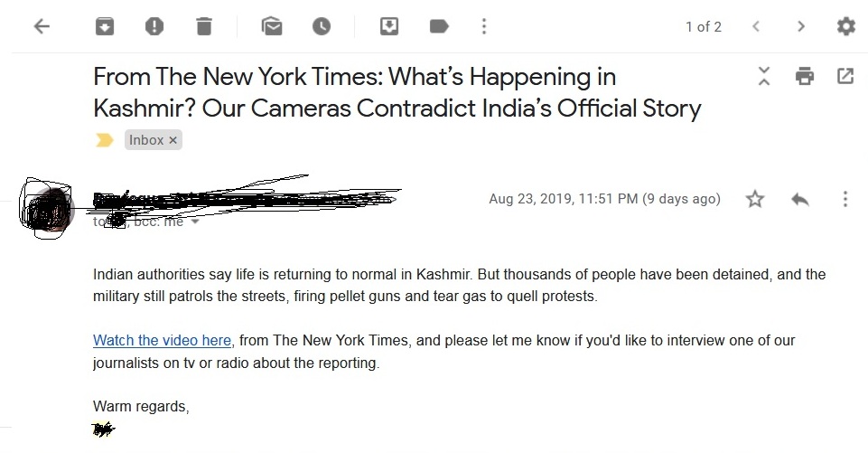Go back to inbox with arrow
This screenshot has width=868, height=453.
42,26
